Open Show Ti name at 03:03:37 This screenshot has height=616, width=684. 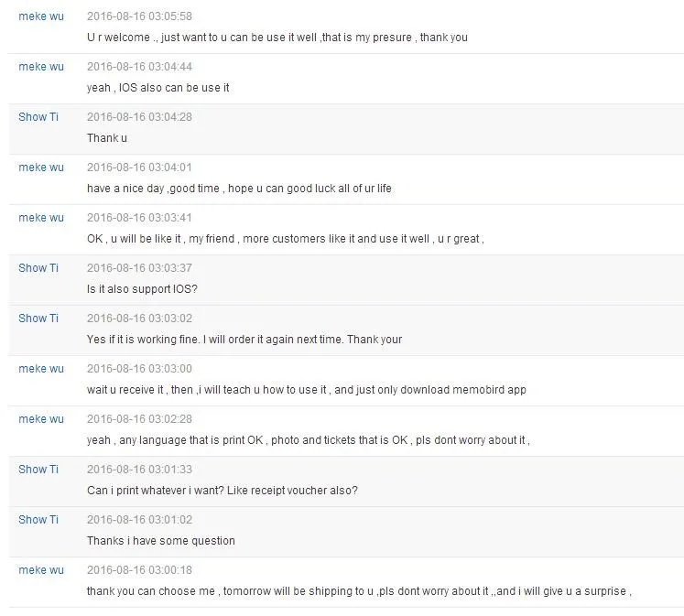pos(38,268)
